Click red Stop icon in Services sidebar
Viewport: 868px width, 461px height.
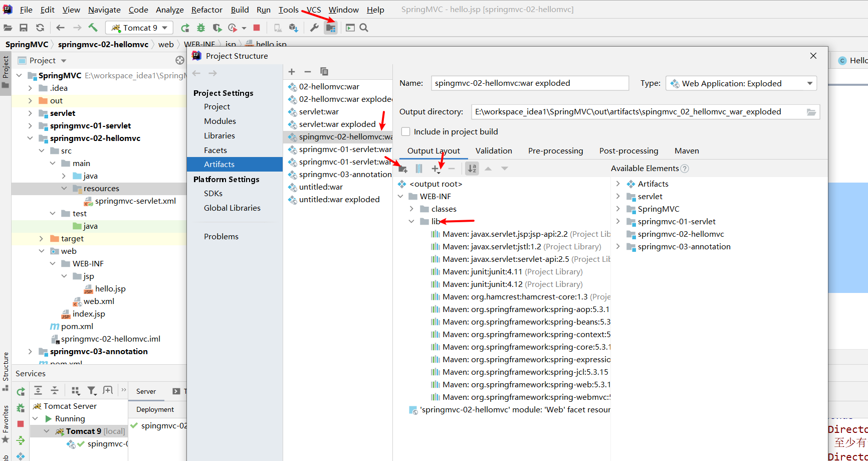[x=21, y=424]
